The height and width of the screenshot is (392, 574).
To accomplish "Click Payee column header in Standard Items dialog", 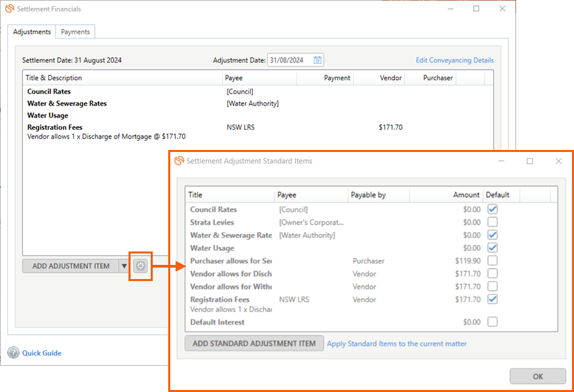I will tap(311, 194).
